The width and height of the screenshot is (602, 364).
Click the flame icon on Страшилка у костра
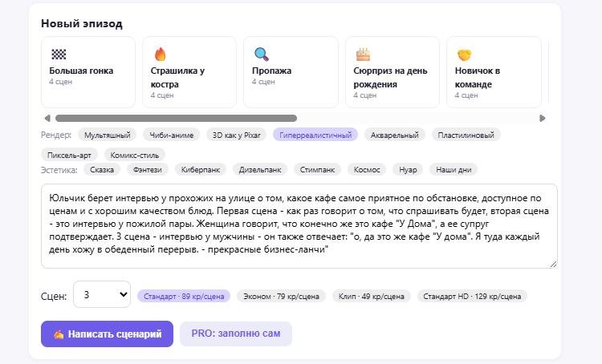[160, 54]
